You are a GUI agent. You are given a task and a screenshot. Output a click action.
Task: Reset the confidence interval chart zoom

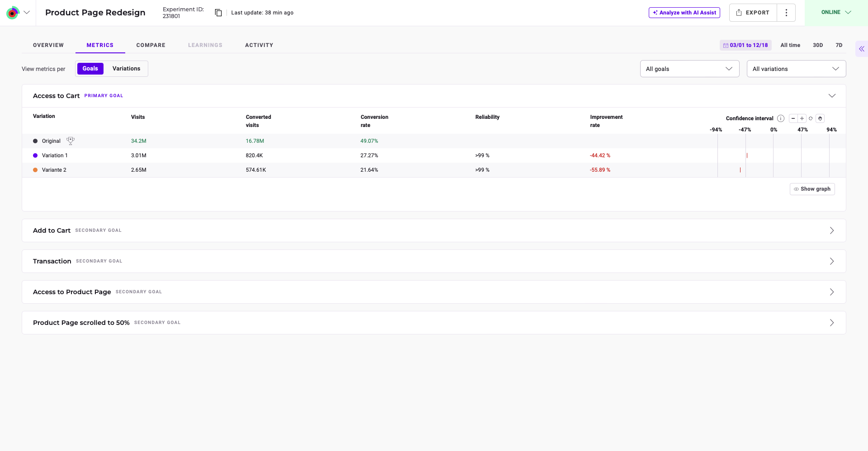click(x=811, y=118)
